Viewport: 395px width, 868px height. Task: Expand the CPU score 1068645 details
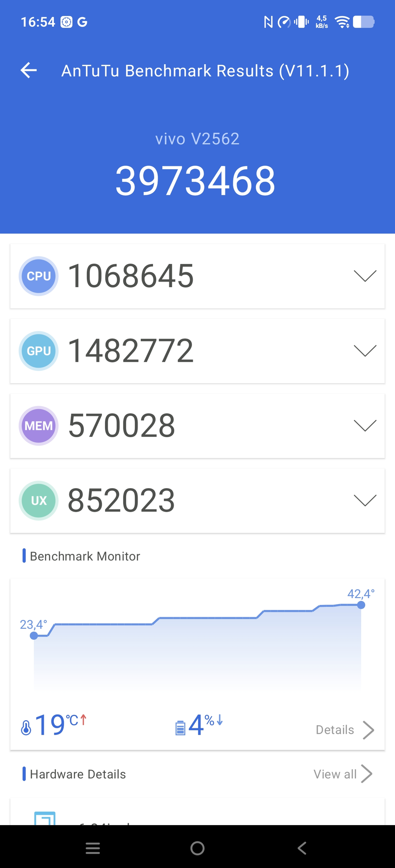click(365, 276)
